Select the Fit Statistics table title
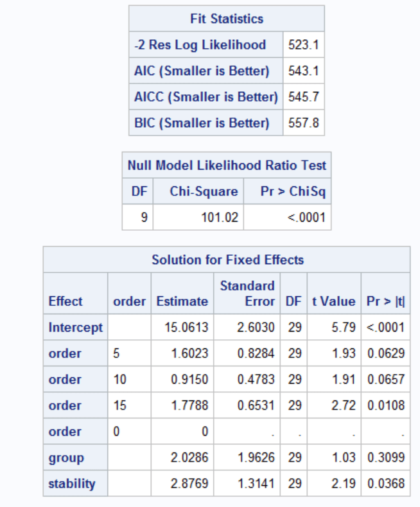420x507 pixels. (227, 19)
